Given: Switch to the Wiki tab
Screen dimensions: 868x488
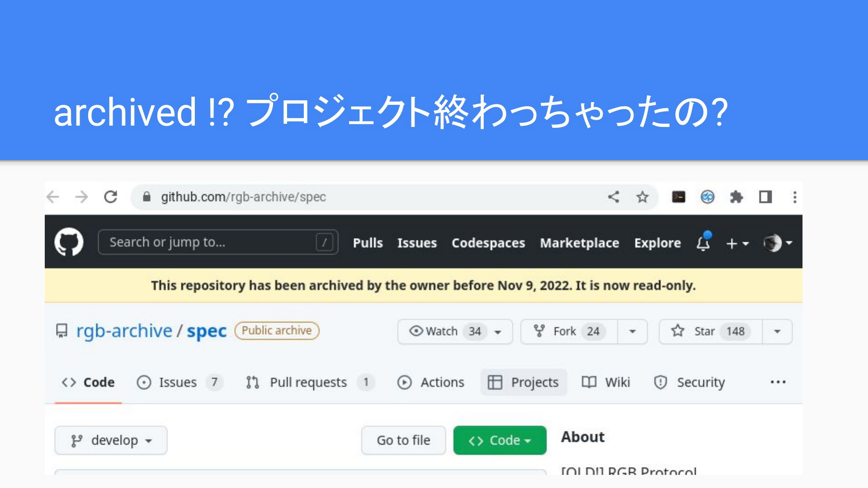Looking at the screenshot, I should (x=606, y=382).
